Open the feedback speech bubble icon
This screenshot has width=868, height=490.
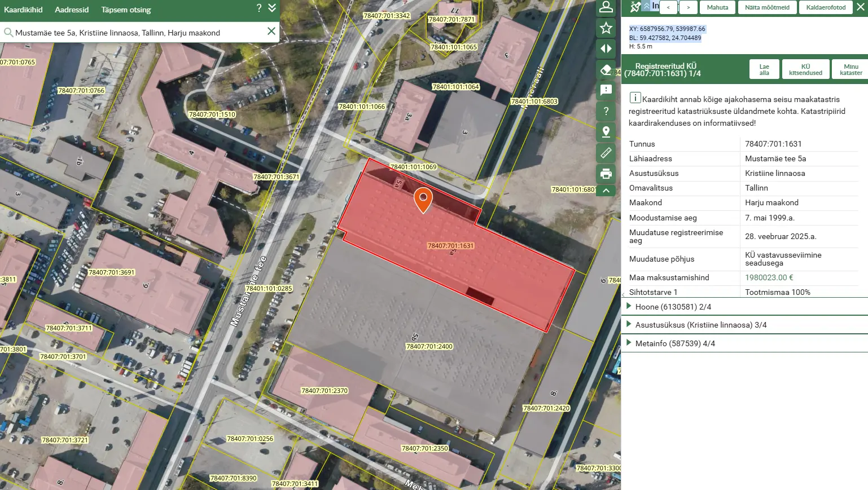coord(606,90)
